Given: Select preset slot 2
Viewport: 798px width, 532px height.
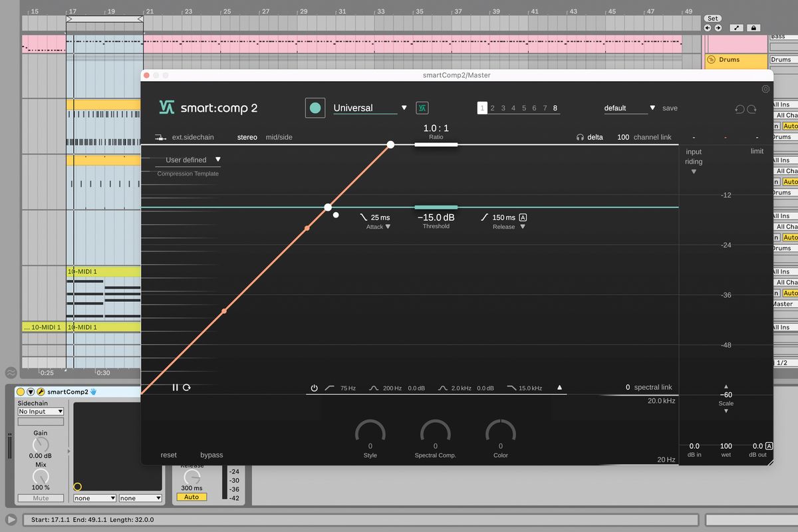Looking at the screenshot, I should (x=492, y=107).
